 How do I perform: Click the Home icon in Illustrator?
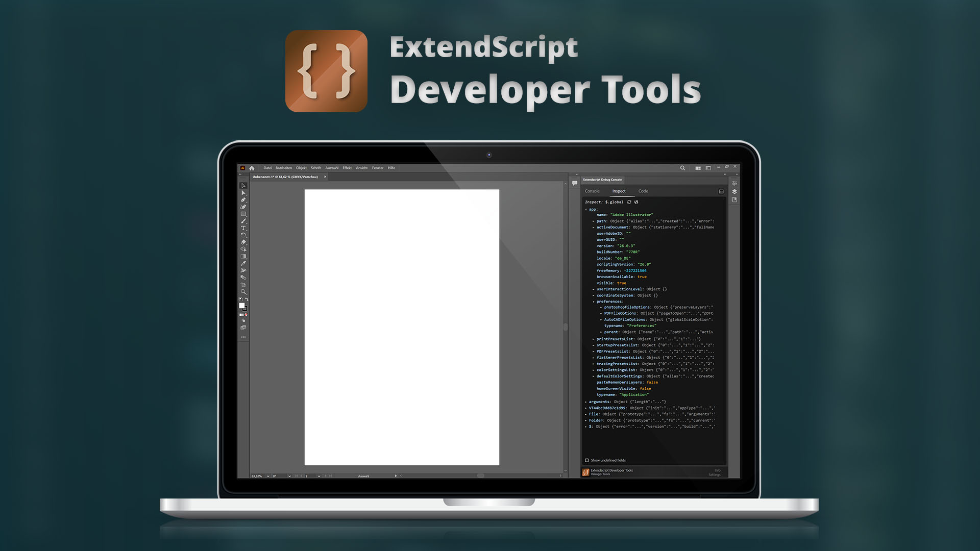tap(252, 168)
